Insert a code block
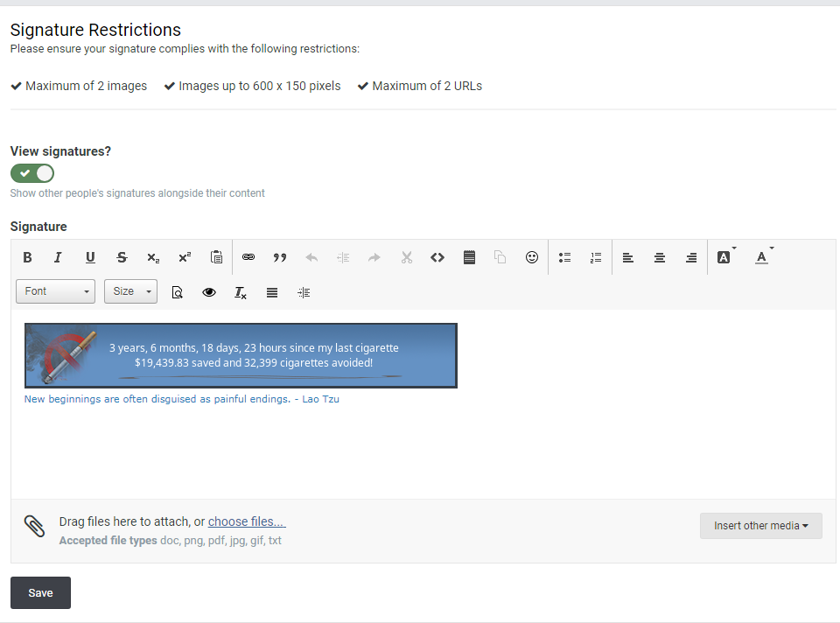Screen dimensions: 840x623 (437, 257)
